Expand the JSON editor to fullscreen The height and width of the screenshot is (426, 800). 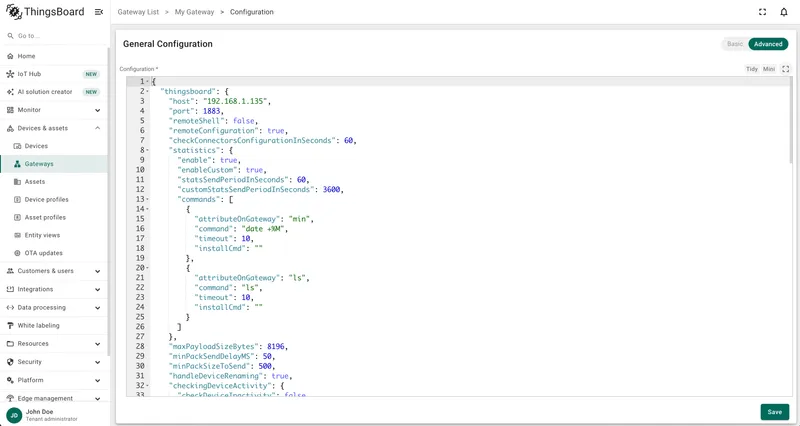click(786, 69)
